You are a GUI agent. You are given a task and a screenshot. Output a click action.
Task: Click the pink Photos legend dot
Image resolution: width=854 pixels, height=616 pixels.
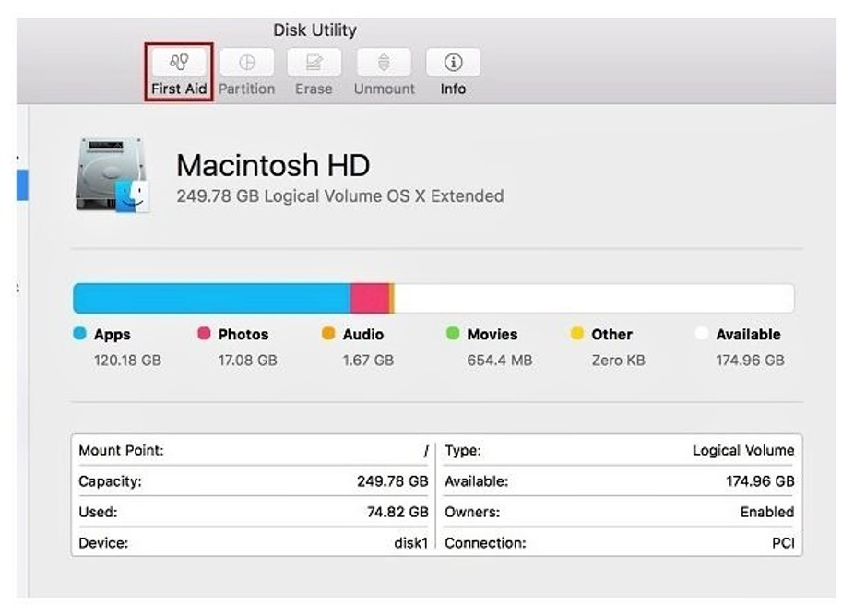pyautogui.click(x=204, y=334)
